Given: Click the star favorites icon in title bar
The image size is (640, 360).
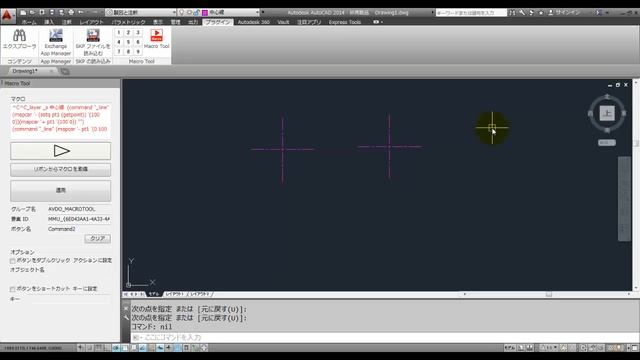Looking at the screenshot, I should pyautogui.click(x=541, y=13).
